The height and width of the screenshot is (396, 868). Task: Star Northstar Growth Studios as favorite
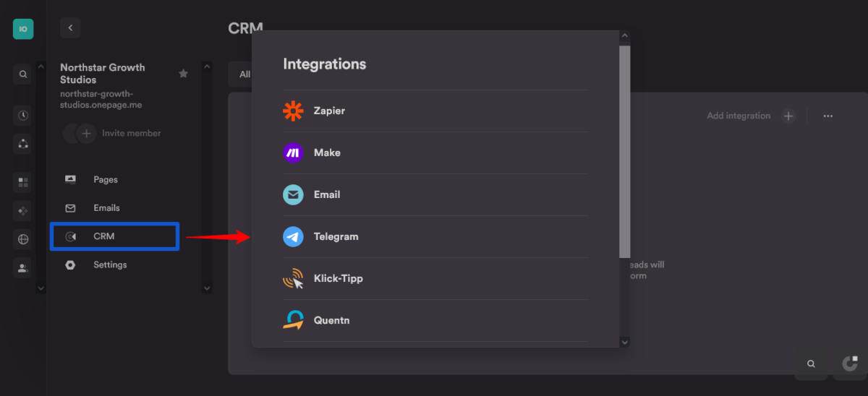tap(183, 74)
